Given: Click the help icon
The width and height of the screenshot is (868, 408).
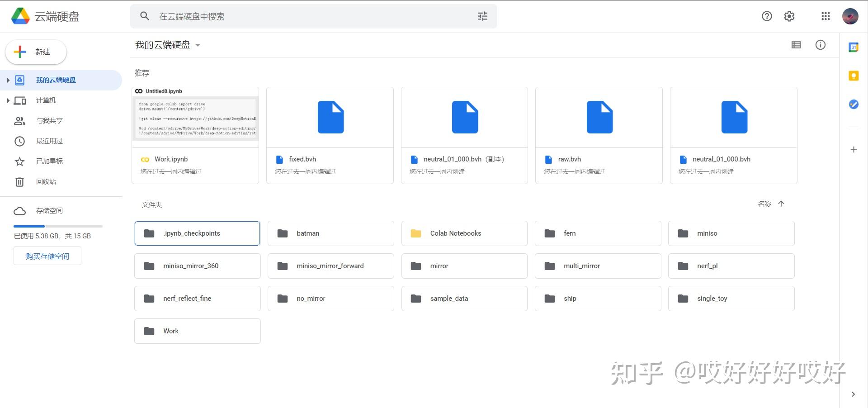Looking at the screenshot, I should coord(767,16).
